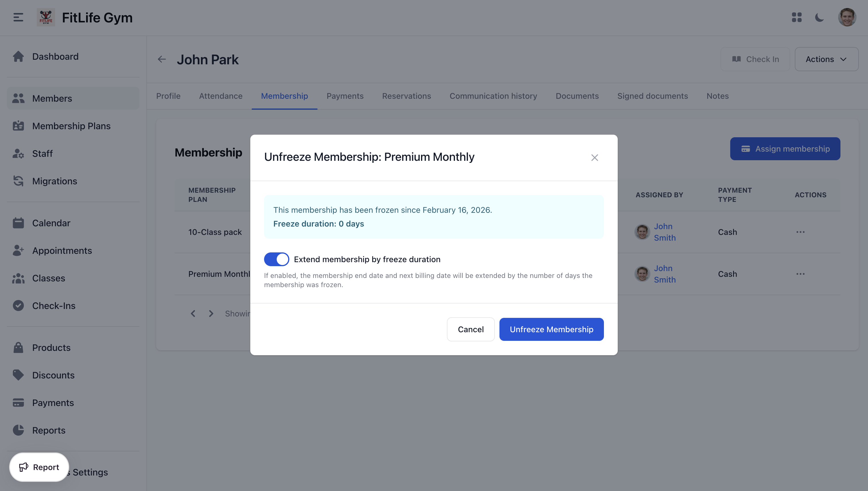
Task: Click the Unfreeze Membership button
Action: (x=551, y=329)
